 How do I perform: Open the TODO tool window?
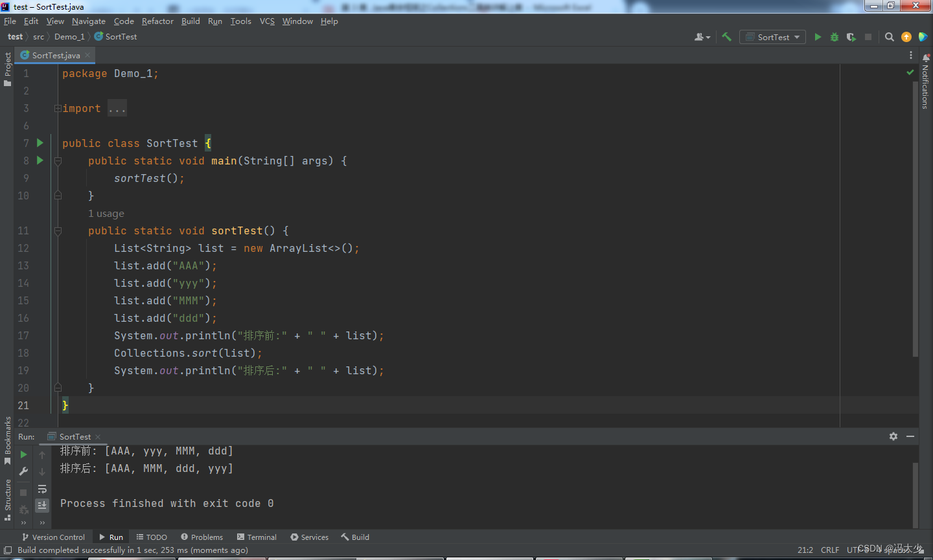click(x=152, y=537)
